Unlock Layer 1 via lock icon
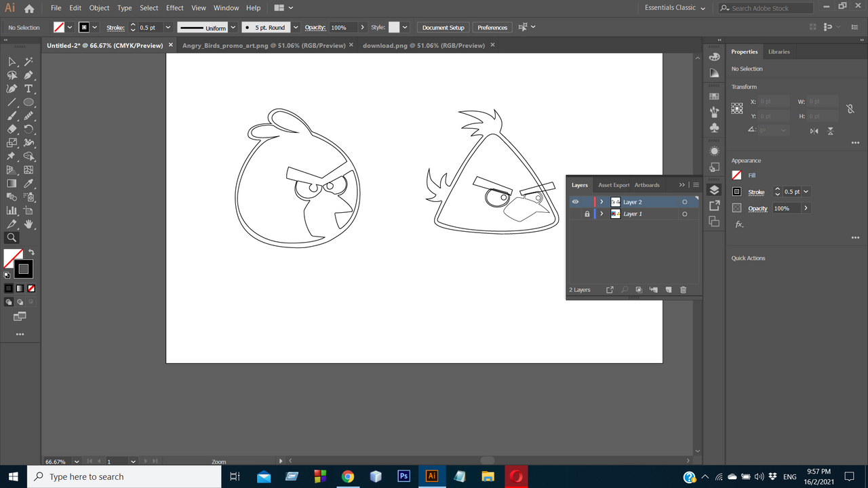868x488 pixels. click(587, 214)
